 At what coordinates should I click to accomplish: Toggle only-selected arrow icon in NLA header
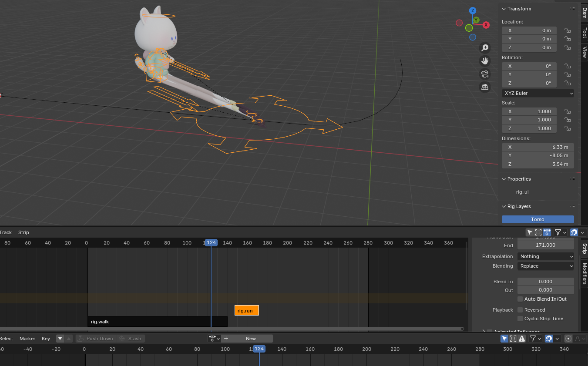[x=530, y=232]
